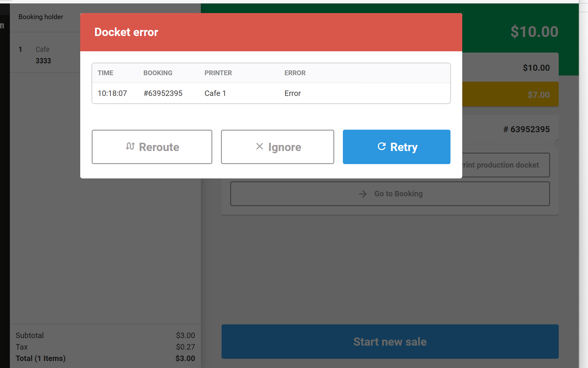
Task: Click the PRINTER column header
Action: [218, 73]
